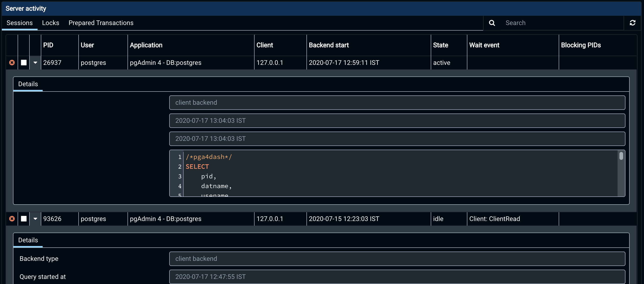
Task: Switch to the Locks tab
Action: pyautogui.click(x=51, y=23)
